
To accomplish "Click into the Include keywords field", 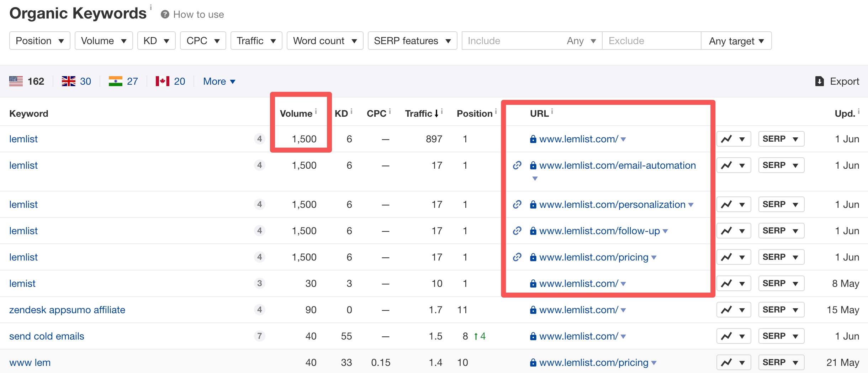I will tap(513, 41).
